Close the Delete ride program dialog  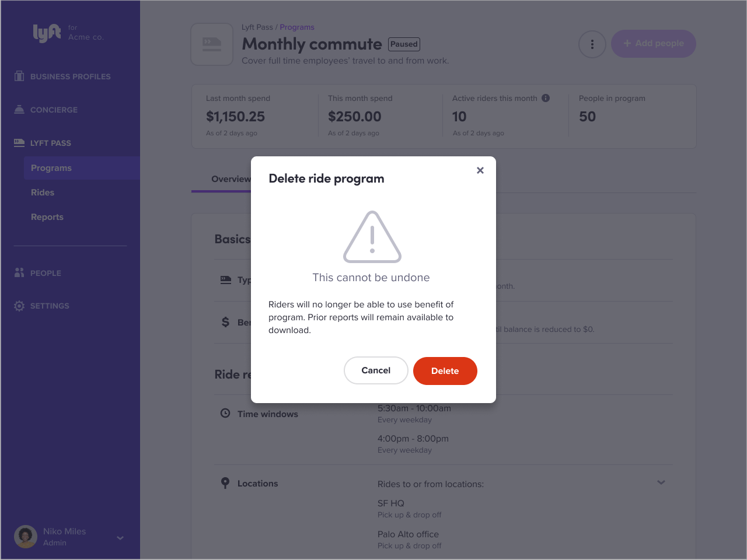(480, 170)
